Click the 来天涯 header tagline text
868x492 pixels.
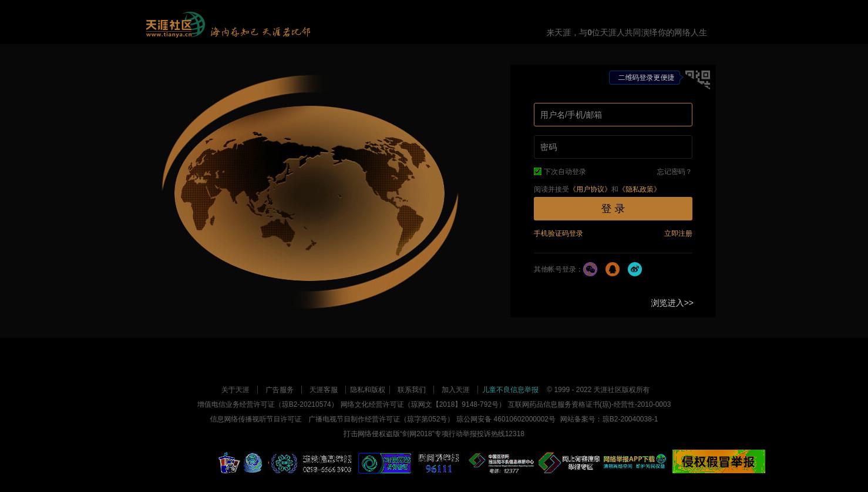click(x=627, y=33)
